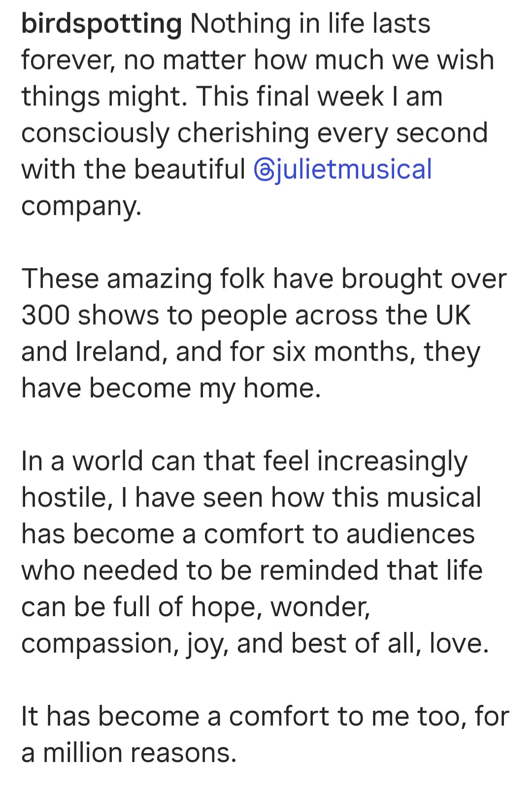Click the "and Ireland, and for six months" line
The width and height of the screenshot is (532, 797).
(251, 352)
